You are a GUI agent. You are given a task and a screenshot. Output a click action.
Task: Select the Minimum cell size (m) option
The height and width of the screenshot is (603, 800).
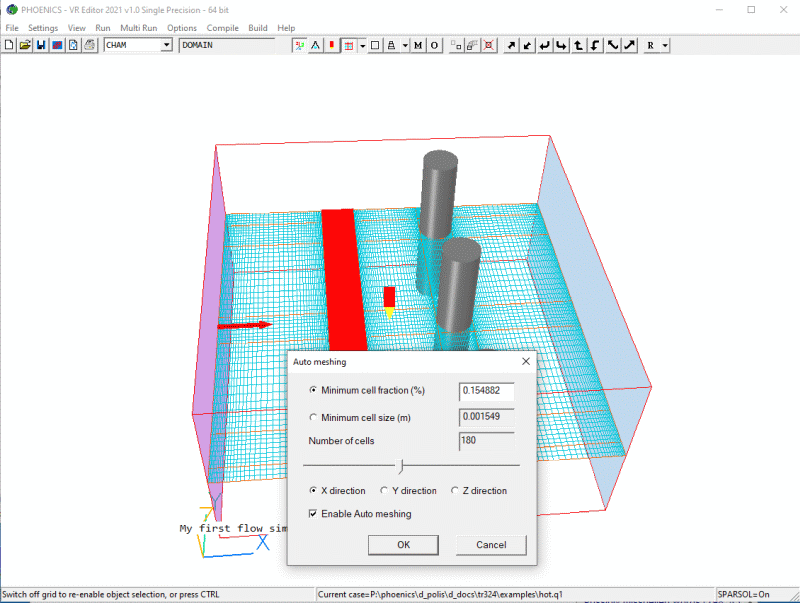pos(315,417)
